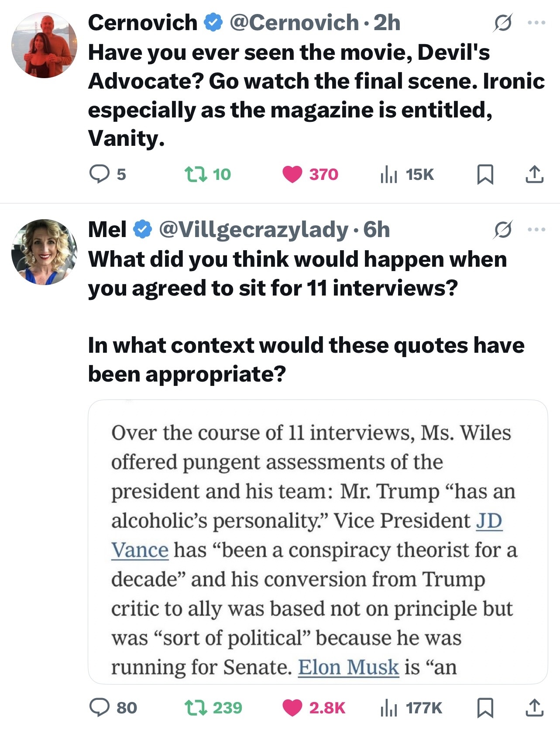The height and width of the screenshot is (733, 560).
Task: View analytics on Cernovich's 15K views tweet
Action: [388, 174]
